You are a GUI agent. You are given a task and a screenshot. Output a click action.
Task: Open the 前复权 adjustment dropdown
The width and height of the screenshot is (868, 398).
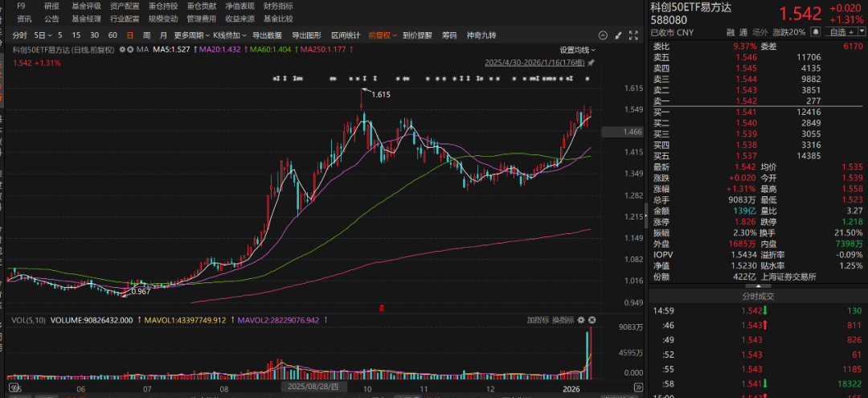(383, 35)
